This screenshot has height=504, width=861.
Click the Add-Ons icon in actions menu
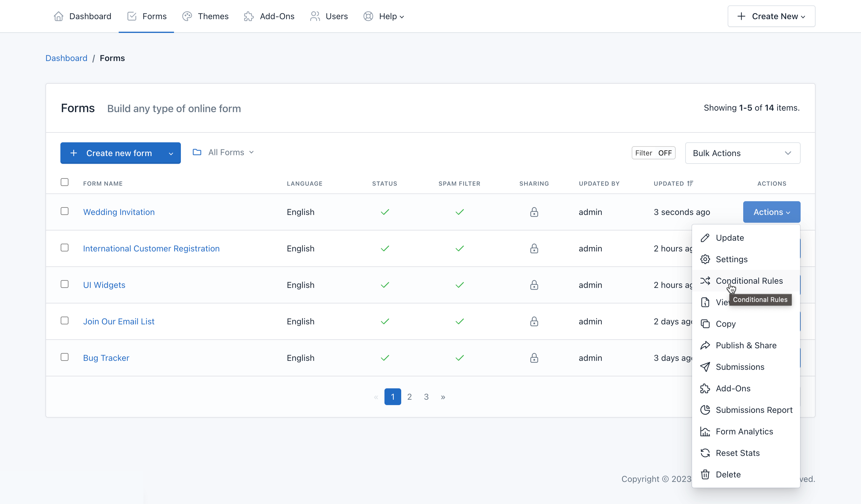click(x=706, y=388)
